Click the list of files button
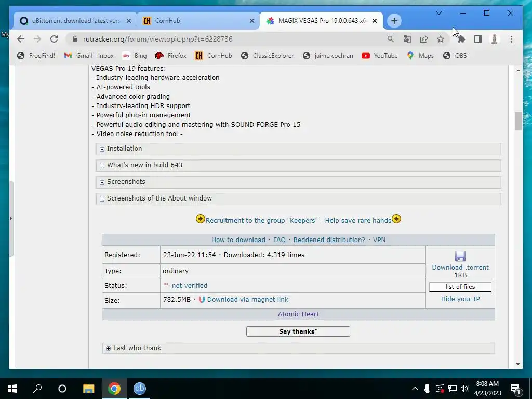Screen dimensions: 532x399 [x=460, y=287]
